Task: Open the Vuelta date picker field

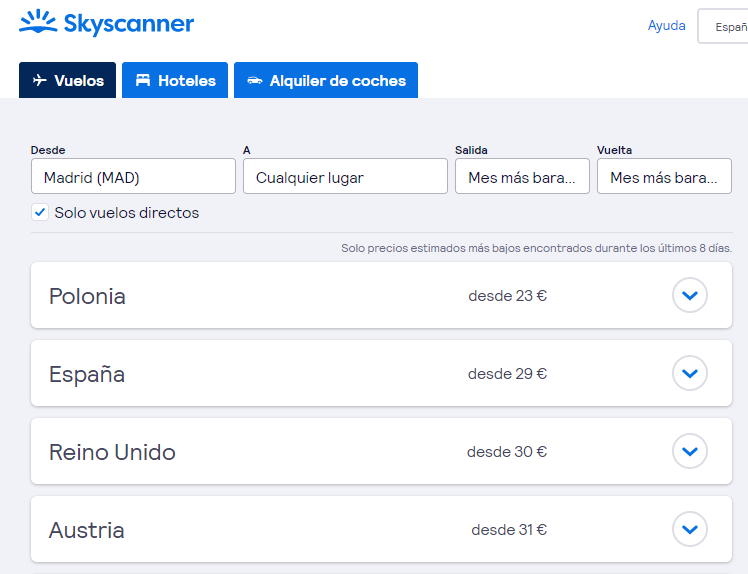Action: click(x=664, y=176)
